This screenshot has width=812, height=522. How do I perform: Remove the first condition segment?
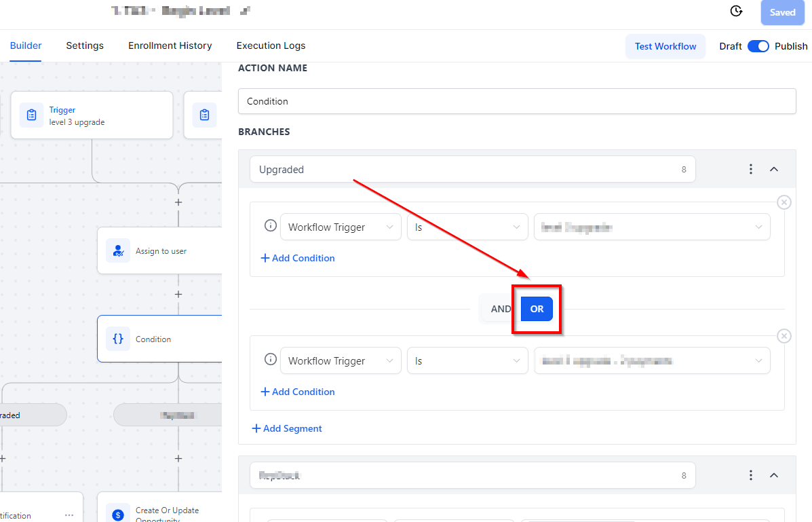pyautogui.click(x=784, y=202)
